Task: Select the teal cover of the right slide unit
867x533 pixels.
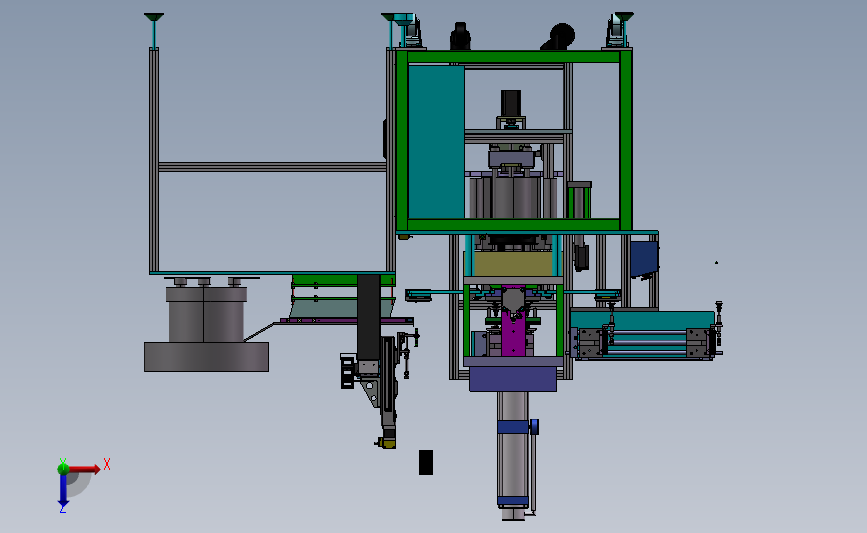Action: coord(642,320)
